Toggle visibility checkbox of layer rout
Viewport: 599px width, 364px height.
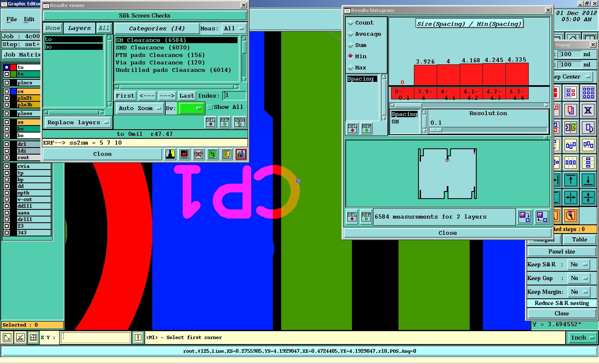(x=7, y=157)
